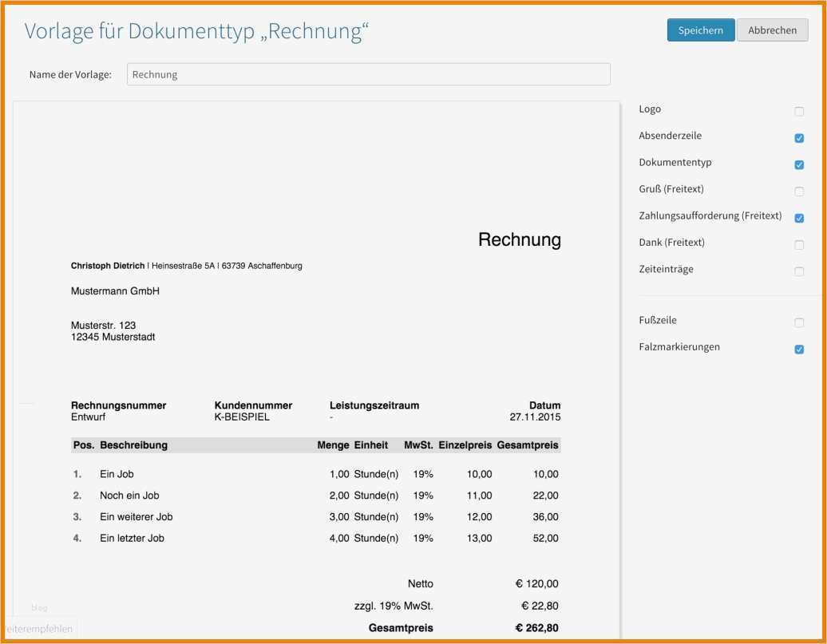Enable the Logo checkbox
Viewport: 827px width, 644px height.
pos(799,111)
